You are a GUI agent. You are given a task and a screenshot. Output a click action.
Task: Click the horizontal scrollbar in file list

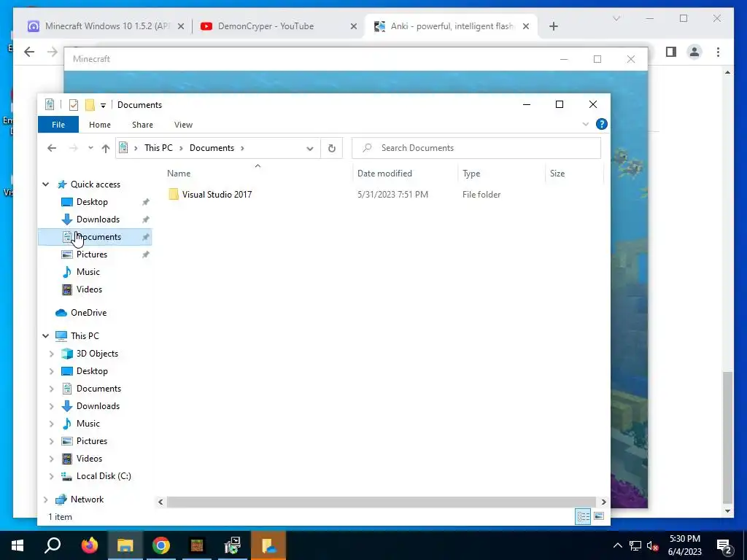click(381, 502)
